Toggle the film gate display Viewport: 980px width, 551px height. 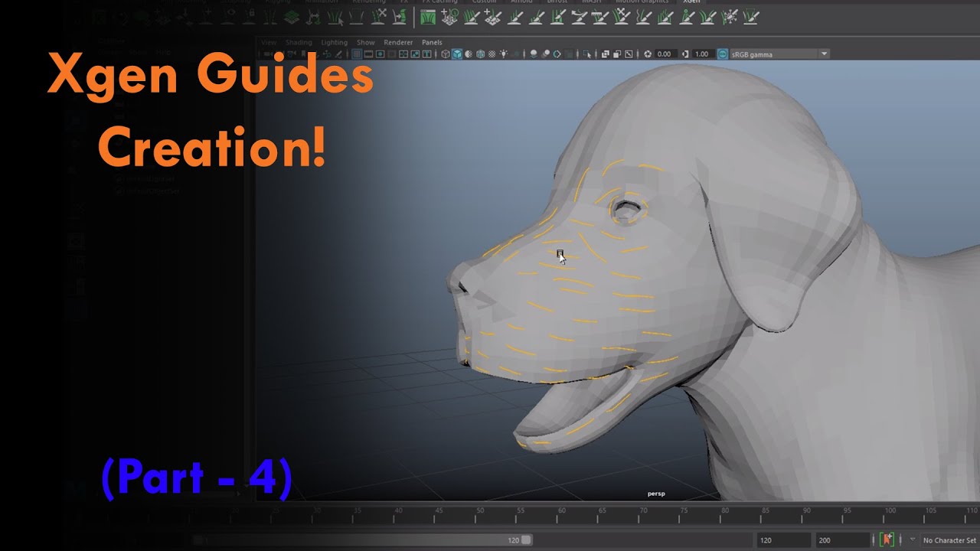point(368,54)
